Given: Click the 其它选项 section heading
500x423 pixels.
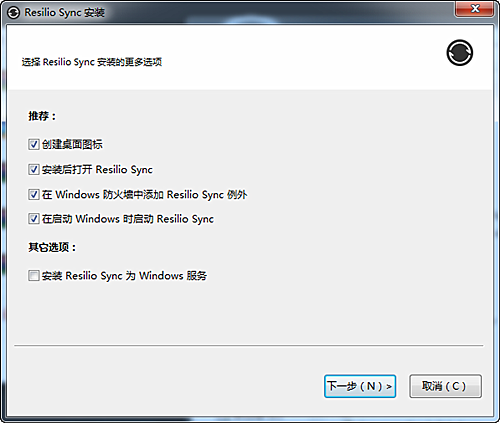Looking at the screenshot, I should point(52,247).
